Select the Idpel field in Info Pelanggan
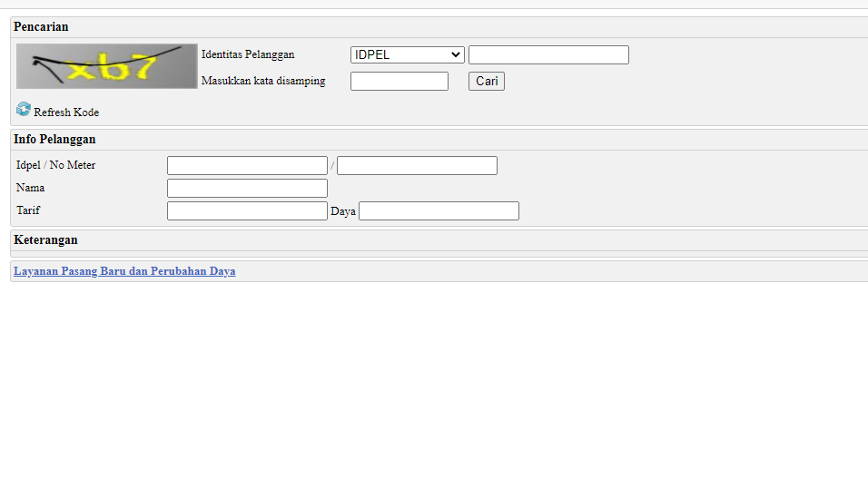The image size is (868, 488). point(248,165)
